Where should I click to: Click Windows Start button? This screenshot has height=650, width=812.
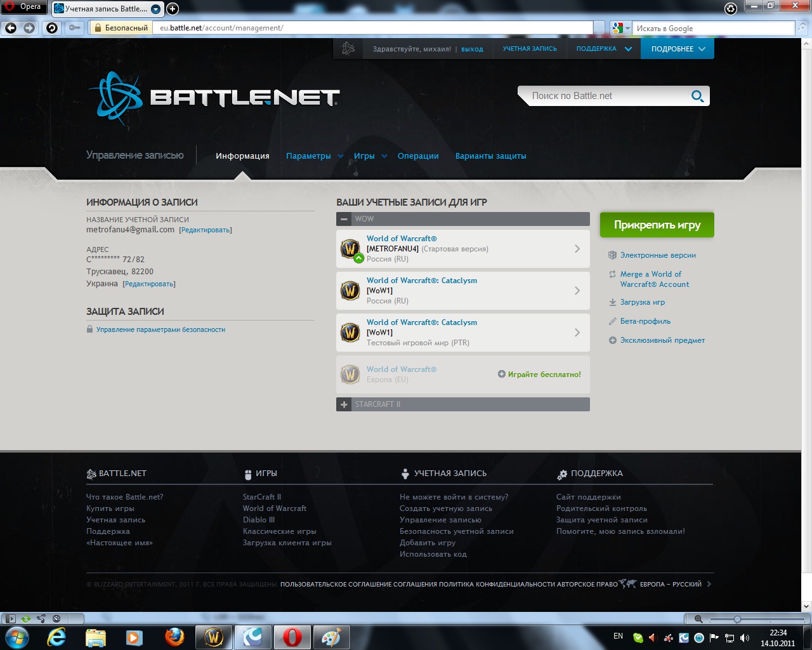coord(16,637)
